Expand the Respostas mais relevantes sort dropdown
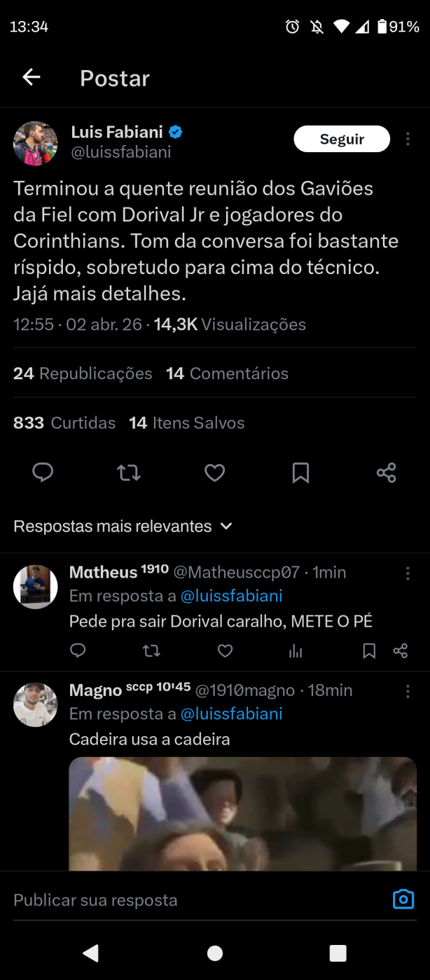The height and width of the screenshot is (980, 430). pos(123,526)
